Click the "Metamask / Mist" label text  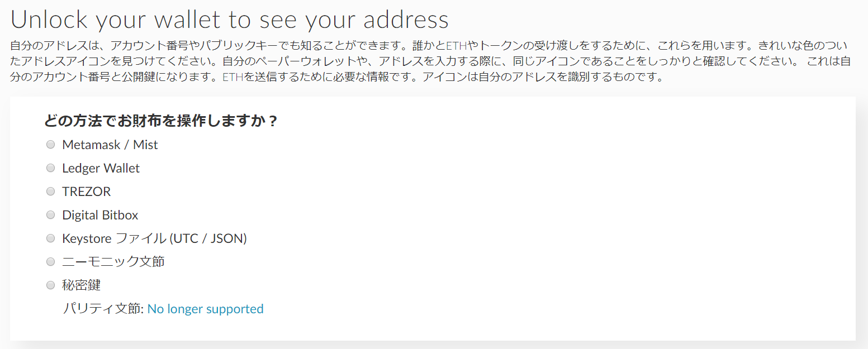tap(110, 145)
